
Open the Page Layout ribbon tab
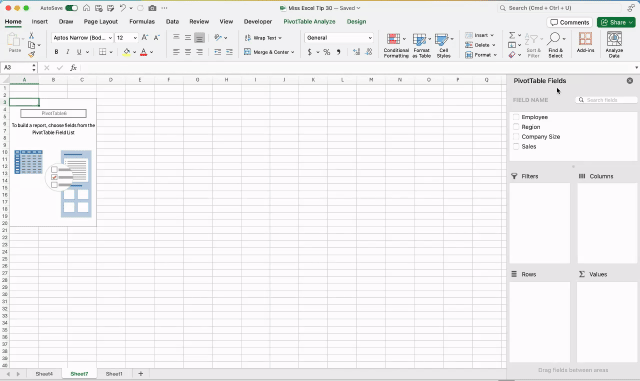click(x=100, y=22)
